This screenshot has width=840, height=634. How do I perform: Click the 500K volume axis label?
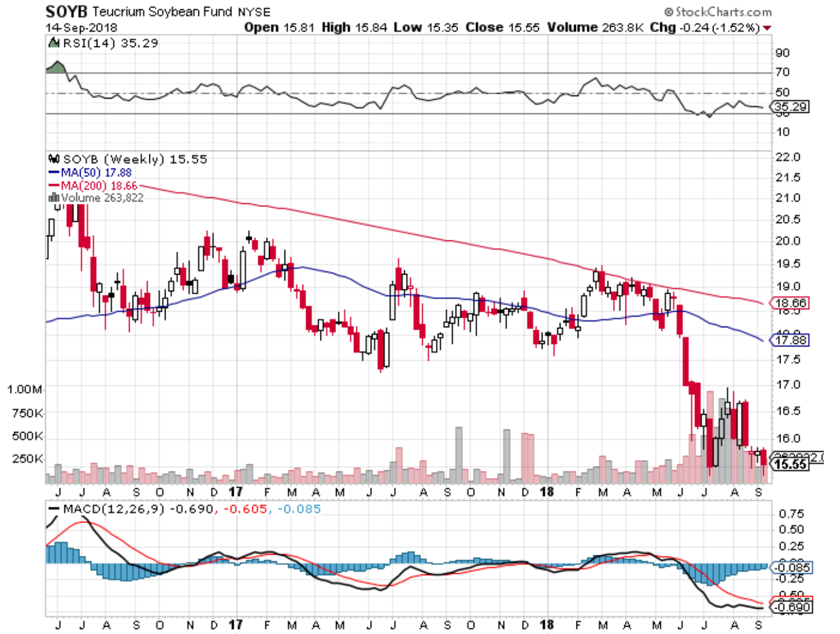point(27,436)
